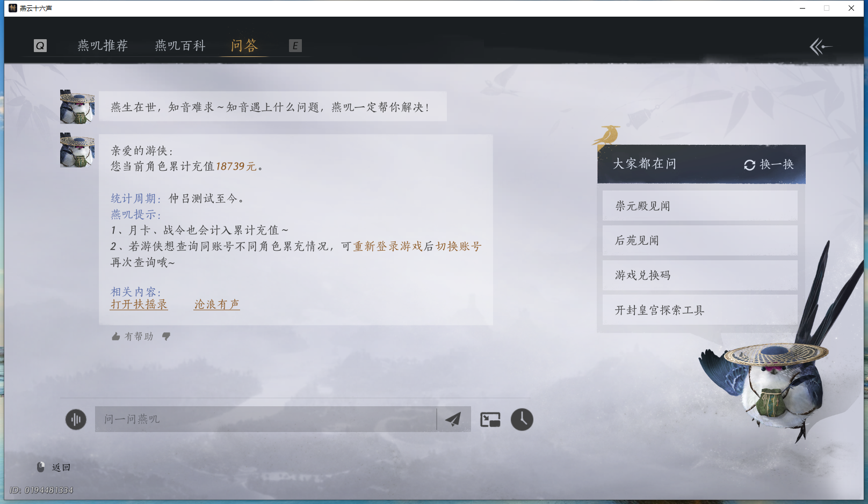868x504 pixels.
Task: Click the 切换账号 highlighted link
Action: (x=459, y=246)
